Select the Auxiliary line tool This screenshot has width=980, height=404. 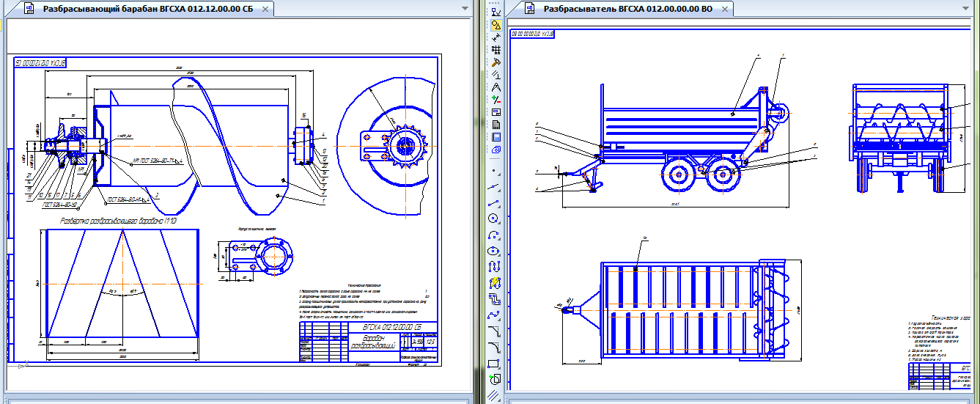(495, 186)
